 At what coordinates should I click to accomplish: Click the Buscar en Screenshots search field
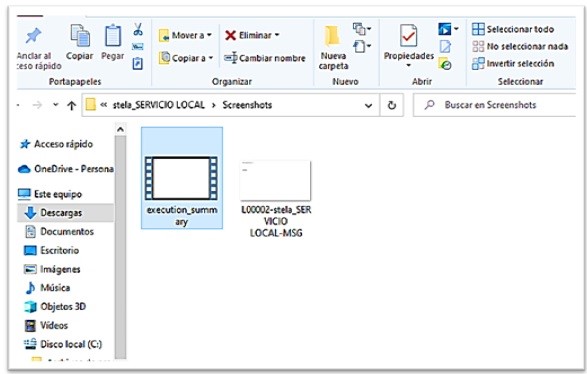point(495,105)
